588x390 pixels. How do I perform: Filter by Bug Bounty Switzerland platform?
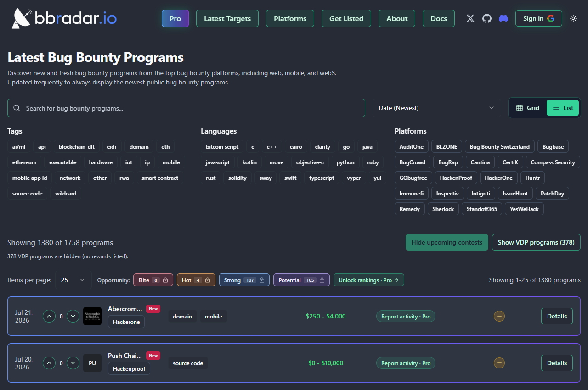[x=500, y=147]
